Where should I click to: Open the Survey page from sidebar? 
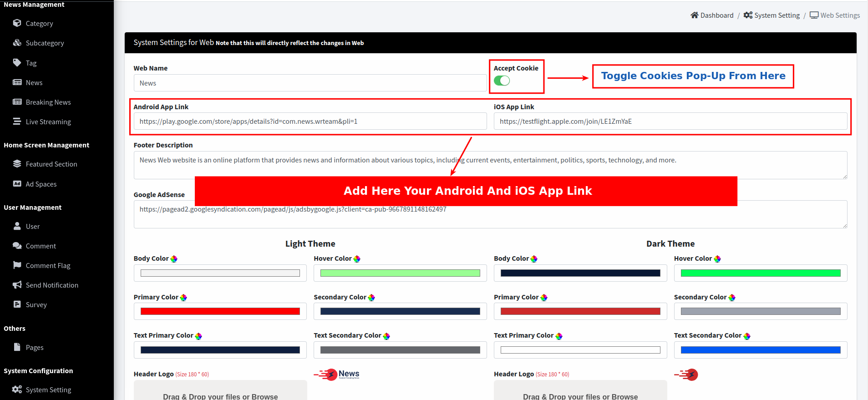coord(36,305)
